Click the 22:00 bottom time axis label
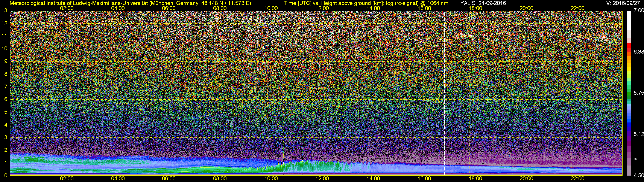The image size is (644, 182). tap(577, 179)
